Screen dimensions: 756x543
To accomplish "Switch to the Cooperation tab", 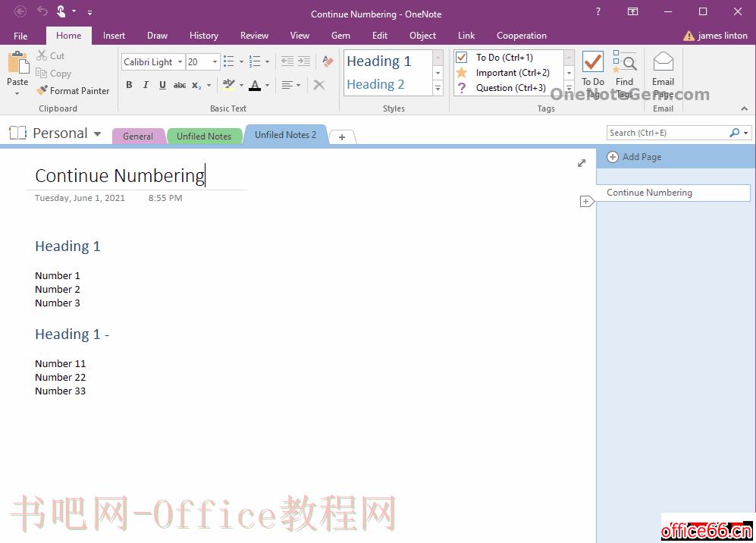I will [x=521, y=36].
